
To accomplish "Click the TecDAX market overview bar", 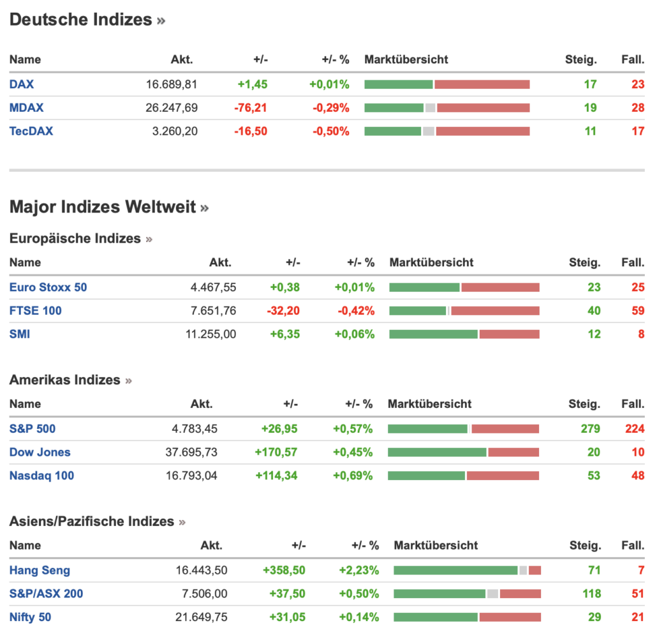I will [447, 131].
